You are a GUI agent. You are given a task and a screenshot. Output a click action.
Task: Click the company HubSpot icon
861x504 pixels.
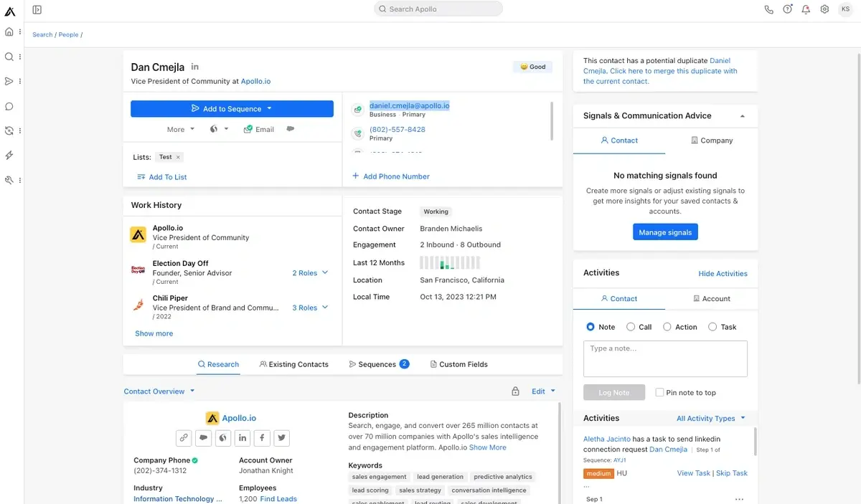(x=223, y=437)
